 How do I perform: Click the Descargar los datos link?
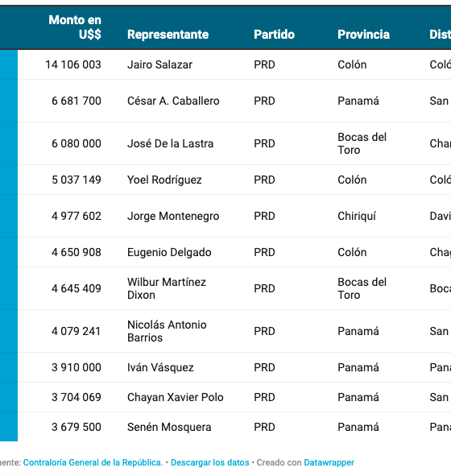point(209,462)
